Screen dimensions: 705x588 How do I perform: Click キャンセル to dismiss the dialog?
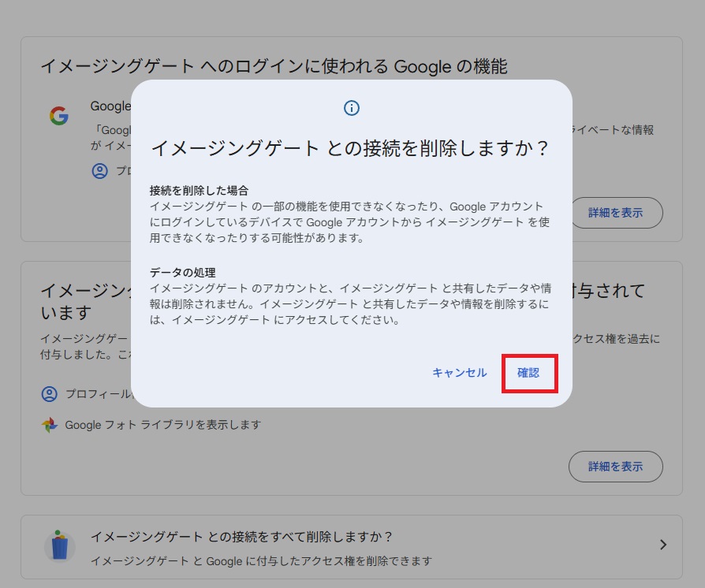click(x=460, y=373)
